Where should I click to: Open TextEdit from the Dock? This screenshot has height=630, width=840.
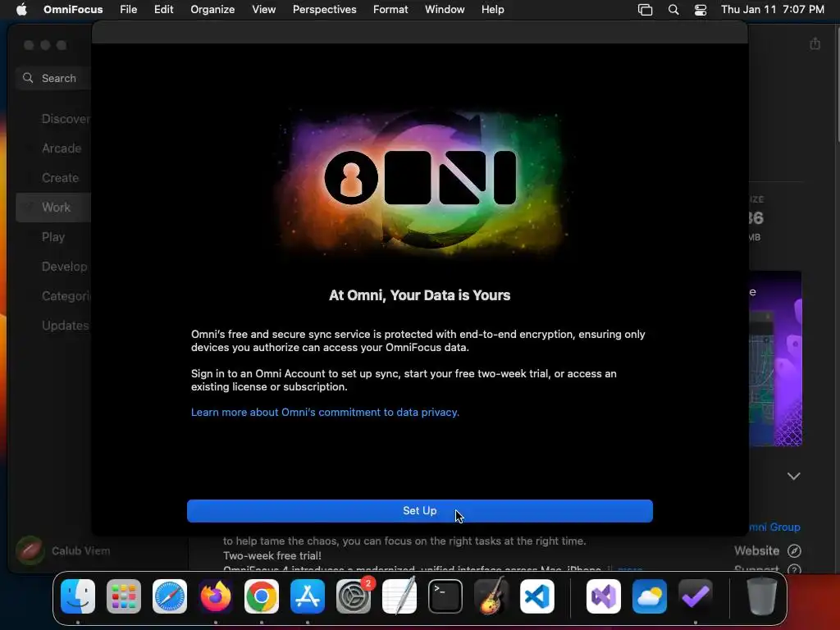coord(399,596)
